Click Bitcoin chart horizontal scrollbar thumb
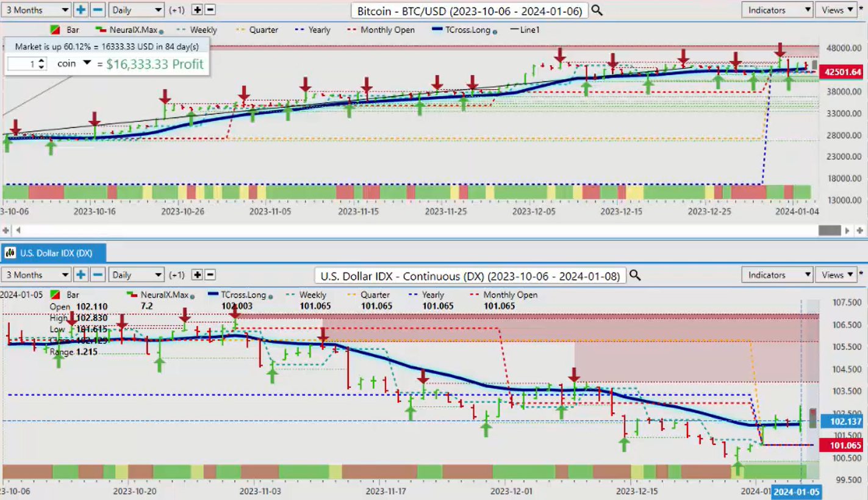Image resolution: width=868 pixels, height=500 pixels. [830, 230]
